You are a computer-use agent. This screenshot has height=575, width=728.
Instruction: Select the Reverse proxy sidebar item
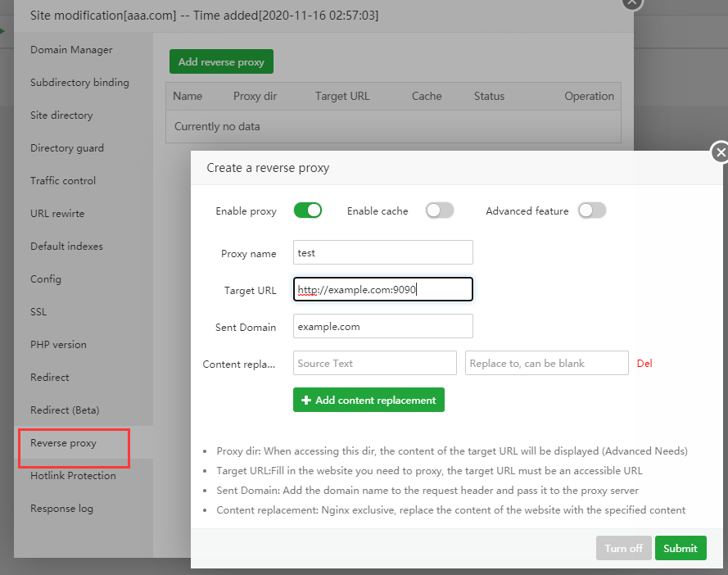(x=64, y=443)
